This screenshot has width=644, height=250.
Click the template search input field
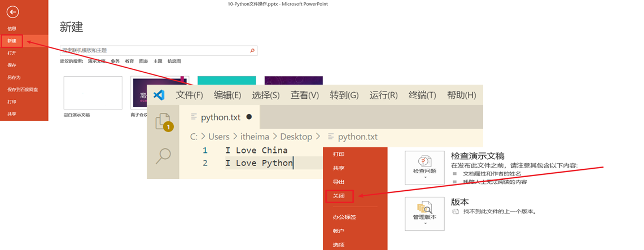(154, 51)
